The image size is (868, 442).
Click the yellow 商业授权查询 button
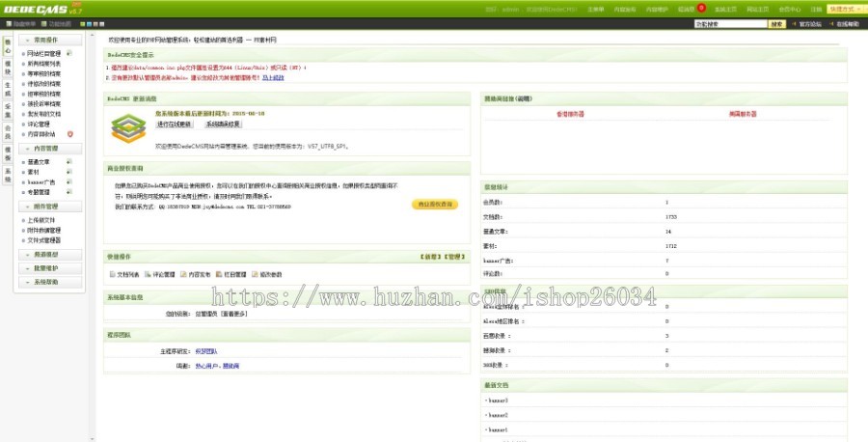[434, 205]
